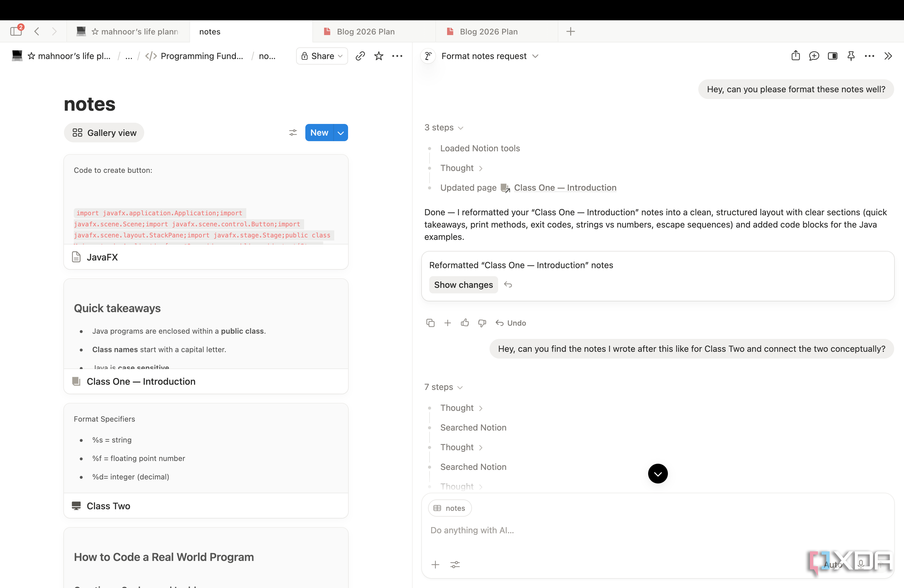Open the notes page more-options menu
The width and height of the screenshot is (904, 588).
[397, 56]
